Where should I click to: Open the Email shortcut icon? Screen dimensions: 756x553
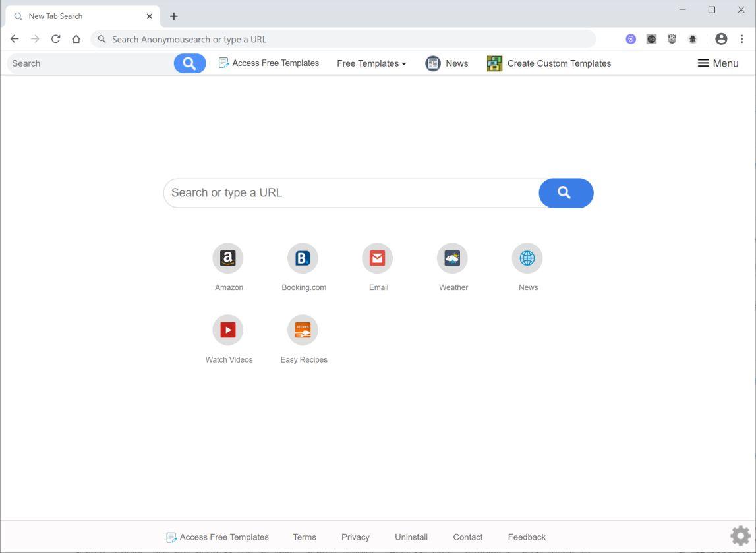pos(378,258)
